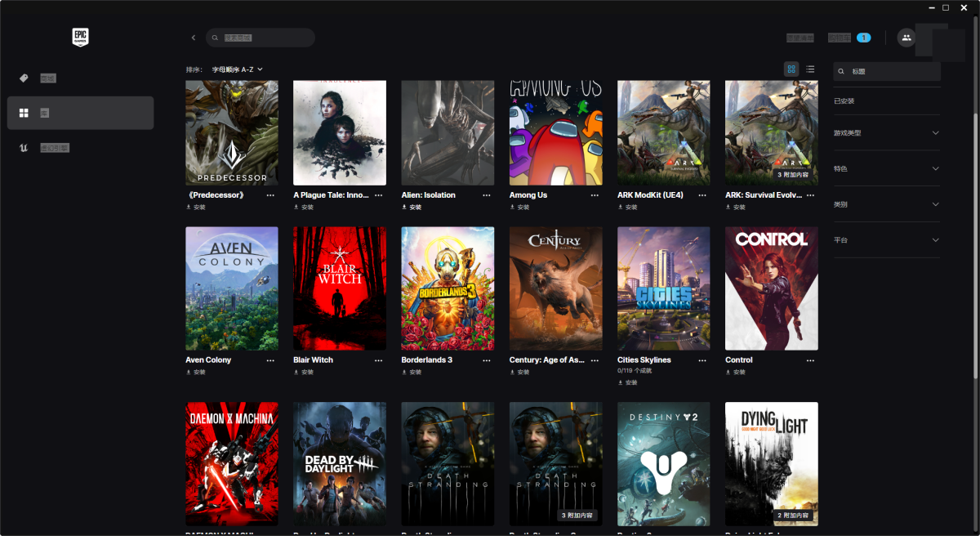980x536 pixels.
Task: Click the Among Us game title
Action: coord(528,195)
